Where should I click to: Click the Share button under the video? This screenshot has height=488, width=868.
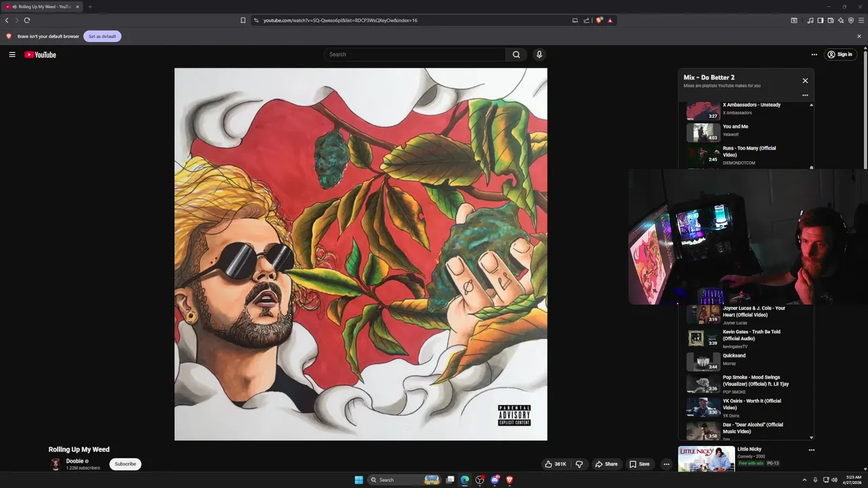click(606, 464)
